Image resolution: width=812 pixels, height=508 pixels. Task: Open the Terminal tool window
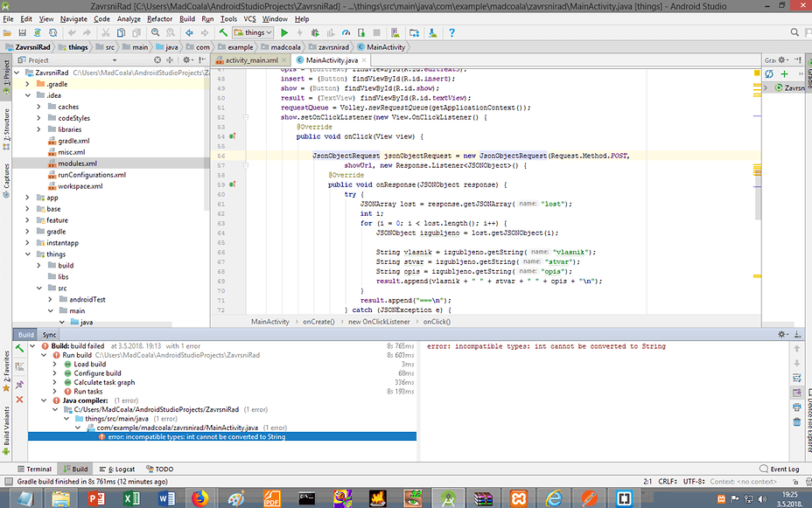pyautogui.click(x=35, y=470)
